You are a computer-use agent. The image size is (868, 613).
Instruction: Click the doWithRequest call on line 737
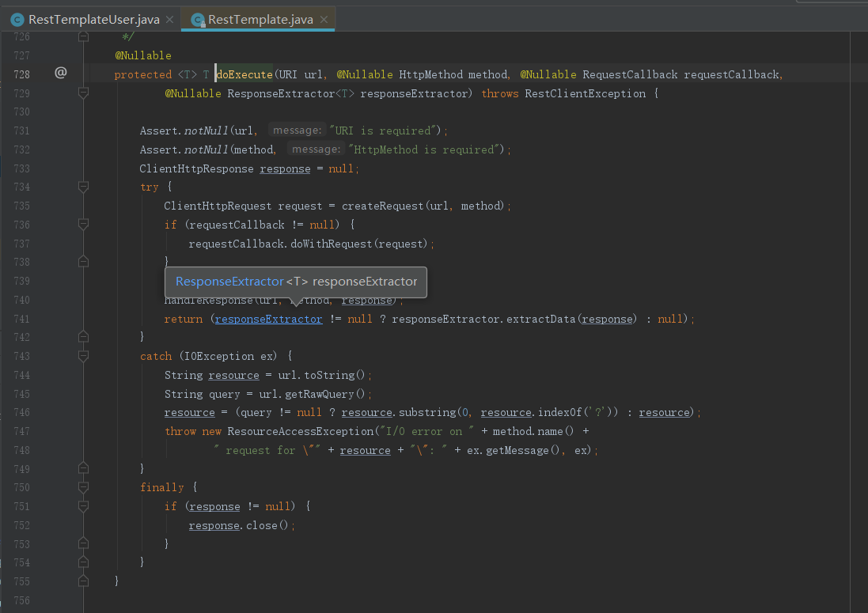331,244
